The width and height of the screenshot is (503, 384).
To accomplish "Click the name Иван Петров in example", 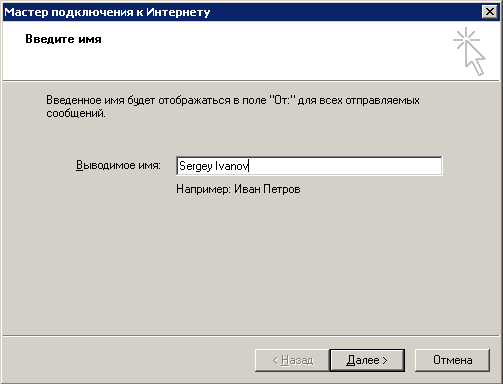I will (267, 189).
